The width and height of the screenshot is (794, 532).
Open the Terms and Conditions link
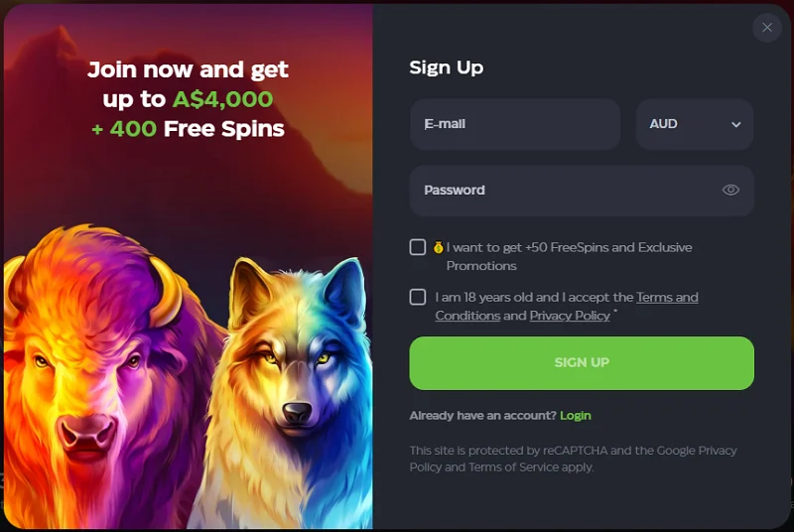coord(567,307)
